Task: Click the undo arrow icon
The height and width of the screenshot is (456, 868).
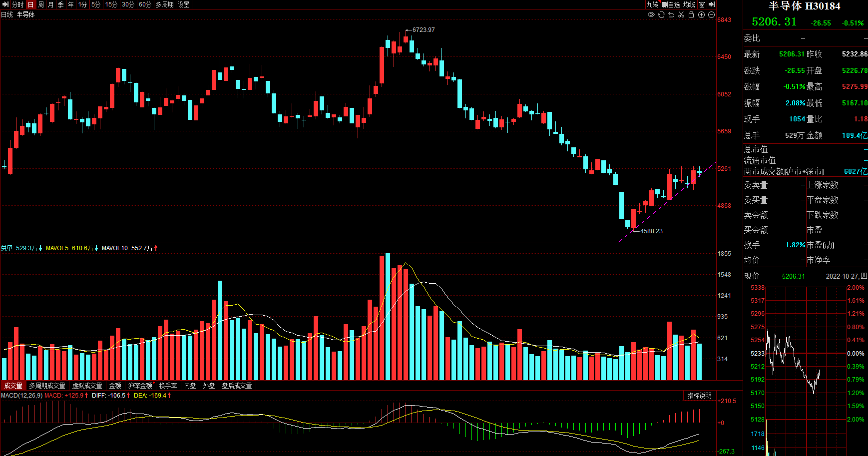Action: (x=671, y=14)
